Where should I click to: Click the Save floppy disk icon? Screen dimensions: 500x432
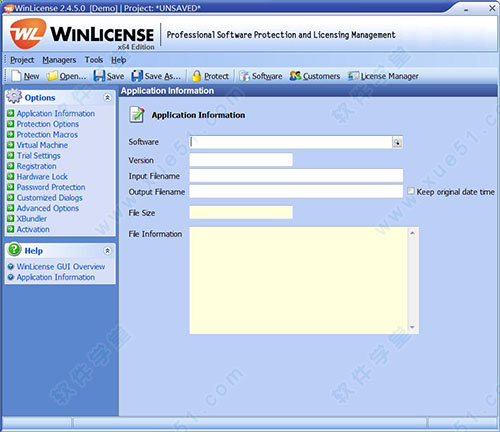[x=99, y=76]
